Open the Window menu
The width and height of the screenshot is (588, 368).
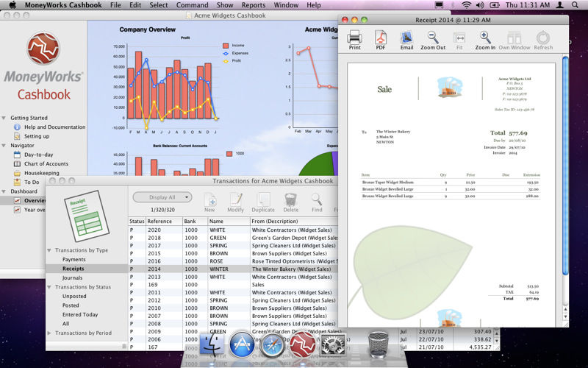point(286,5)
